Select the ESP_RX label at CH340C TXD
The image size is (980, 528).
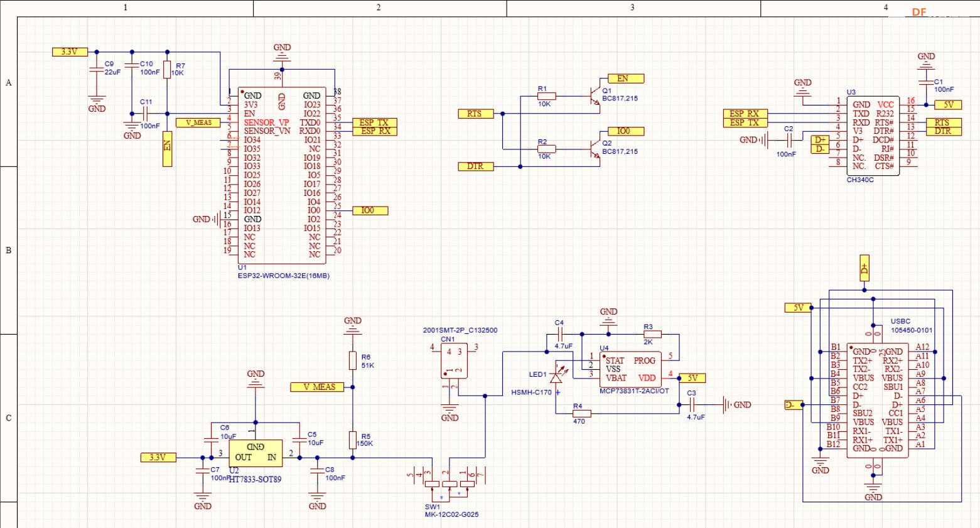click(x=745, y=114)
